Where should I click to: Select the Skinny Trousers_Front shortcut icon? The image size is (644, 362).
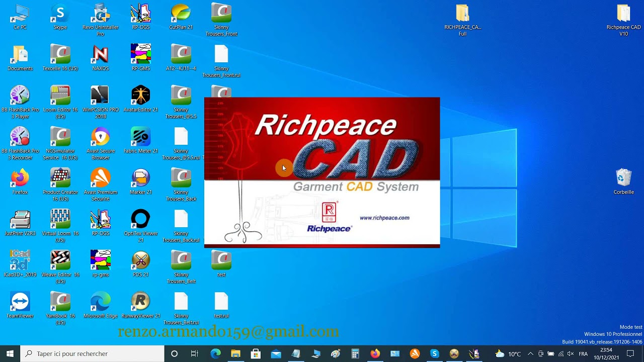coord(221,20)
